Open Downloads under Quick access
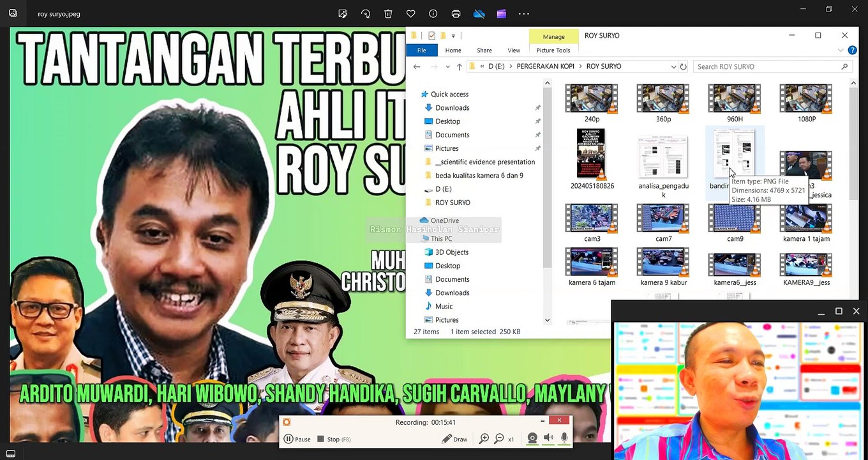Image resolution: width=868 pixels, height=460 pixels. coord(452,108)
